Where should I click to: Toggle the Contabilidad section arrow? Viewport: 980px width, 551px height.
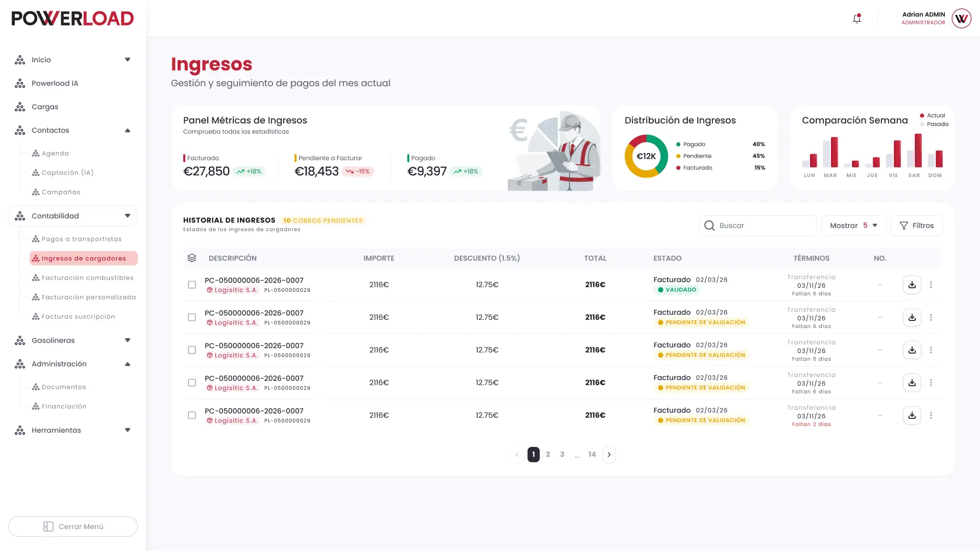point(128,216)
